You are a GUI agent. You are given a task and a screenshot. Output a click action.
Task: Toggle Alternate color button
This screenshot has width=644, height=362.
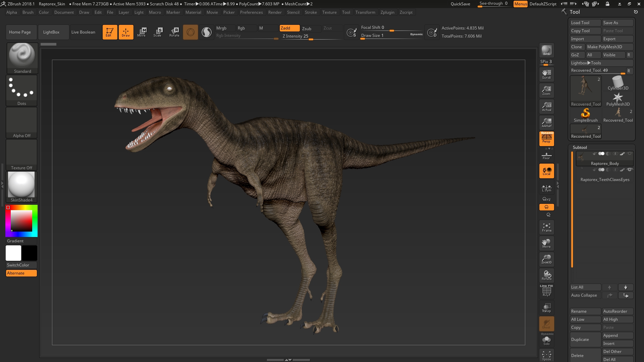[21, 273]
